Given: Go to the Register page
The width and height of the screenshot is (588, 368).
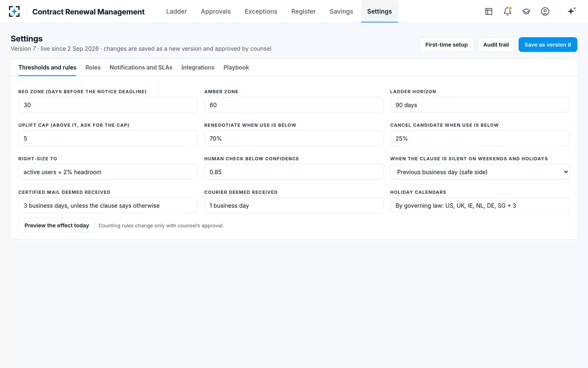Looking at the screenshot, I should [x=303, y=11].
